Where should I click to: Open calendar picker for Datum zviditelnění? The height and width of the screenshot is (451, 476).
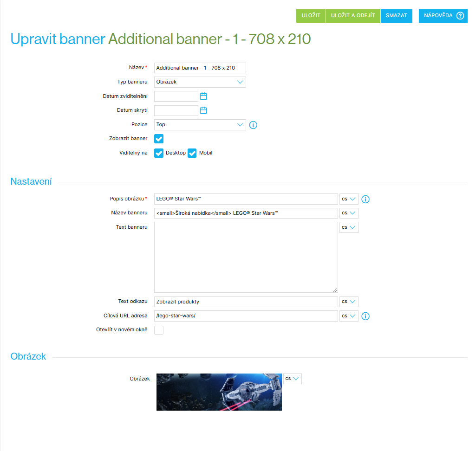tap(203, 97)
